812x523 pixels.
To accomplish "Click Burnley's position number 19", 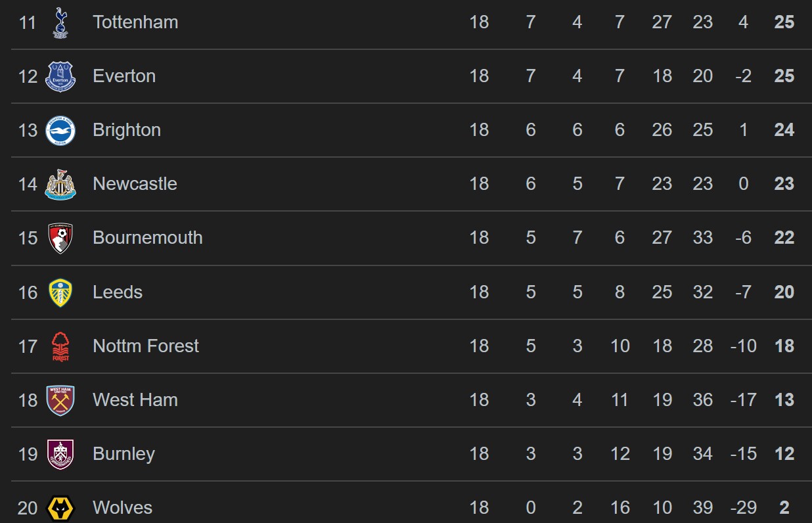I will point(28,454).
